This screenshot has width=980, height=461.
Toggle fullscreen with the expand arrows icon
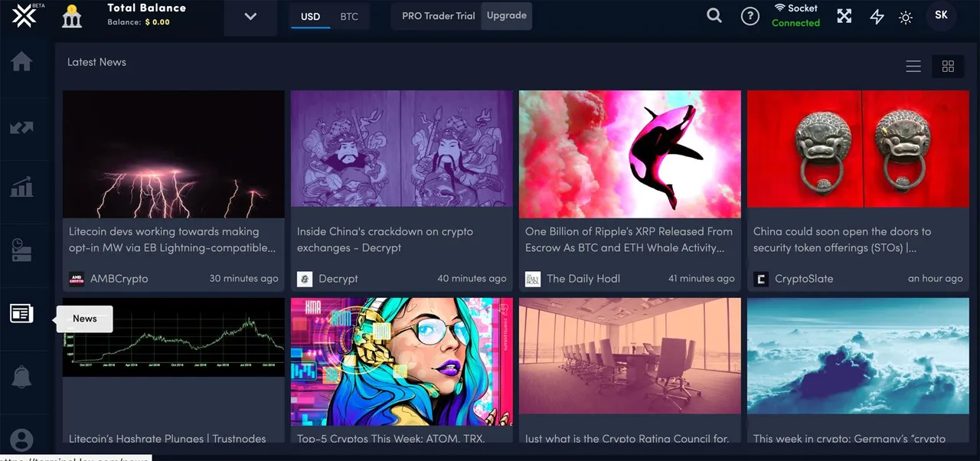pos(844,16)
